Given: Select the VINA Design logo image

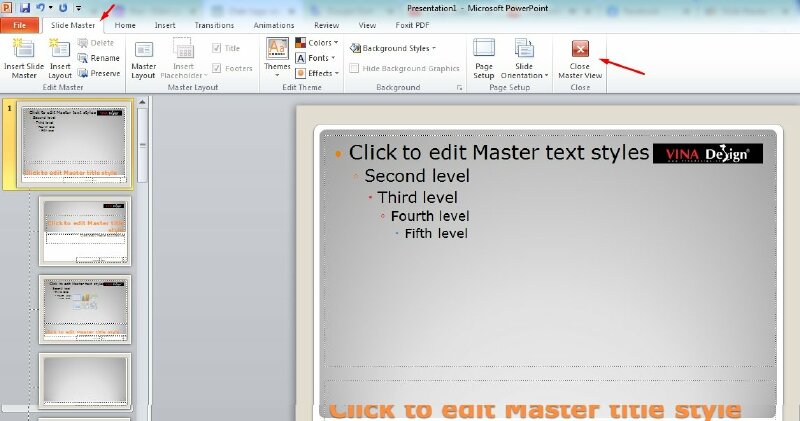Looking at the screenshot, I should 708,154.
